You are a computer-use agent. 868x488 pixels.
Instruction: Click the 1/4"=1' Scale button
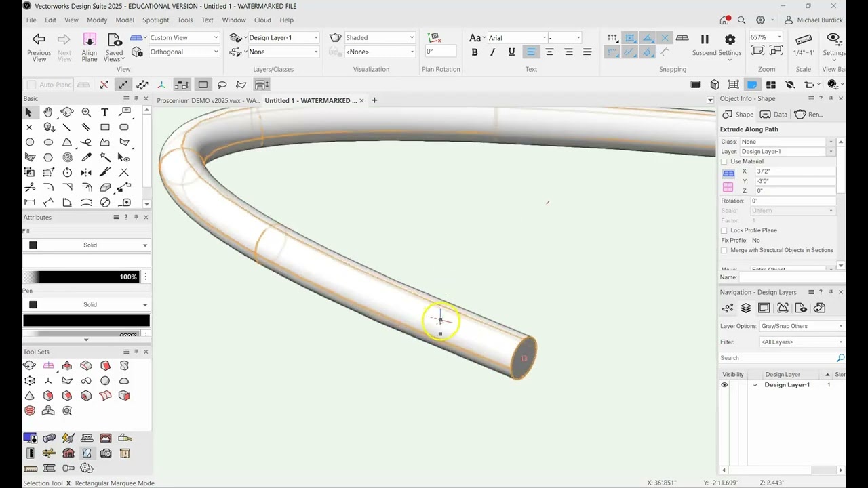[x=804, y=45]
